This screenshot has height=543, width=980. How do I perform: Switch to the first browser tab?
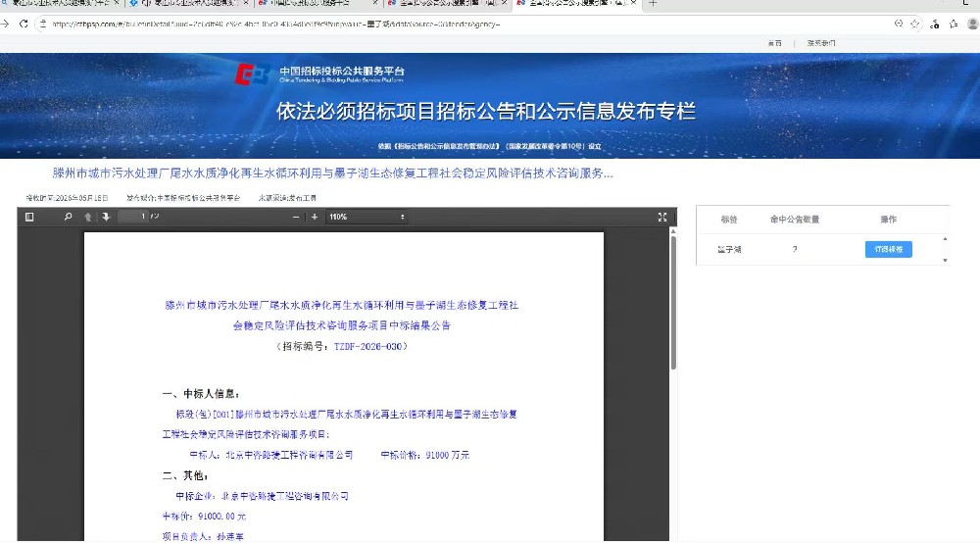(x=60, y=3)
